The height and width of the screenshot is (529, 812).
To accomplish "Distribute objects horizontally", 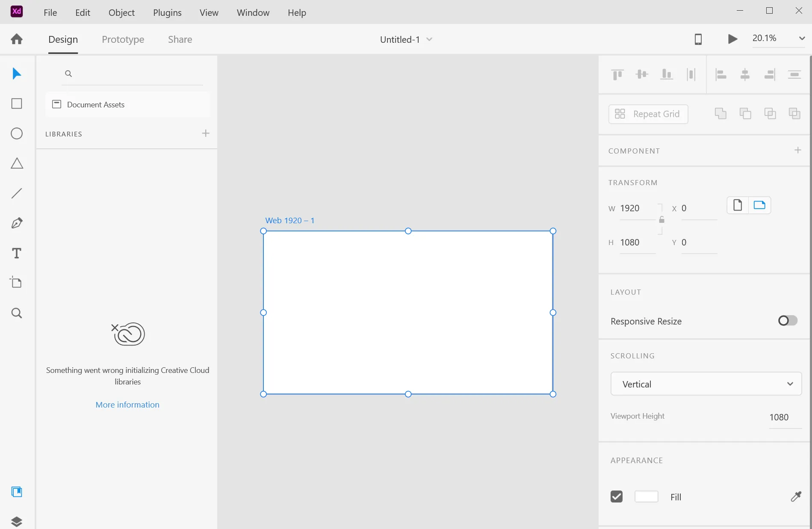I will point(691,74).
